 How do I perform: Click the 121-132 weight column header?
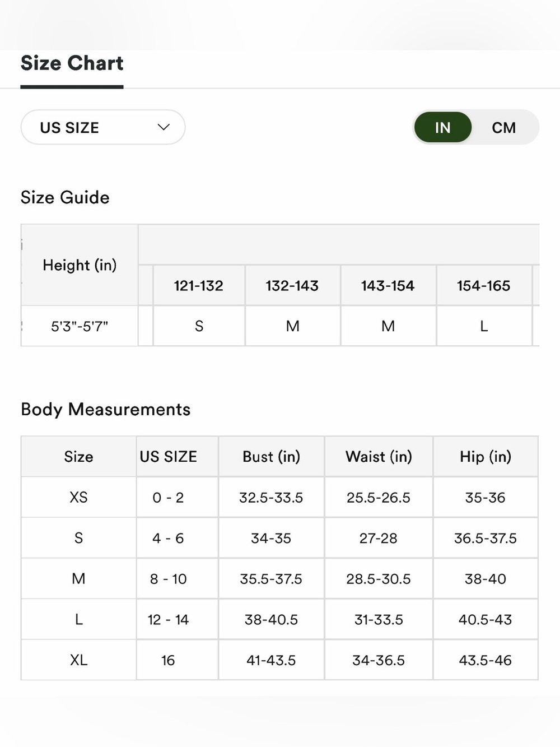click(x=199, y=286)
